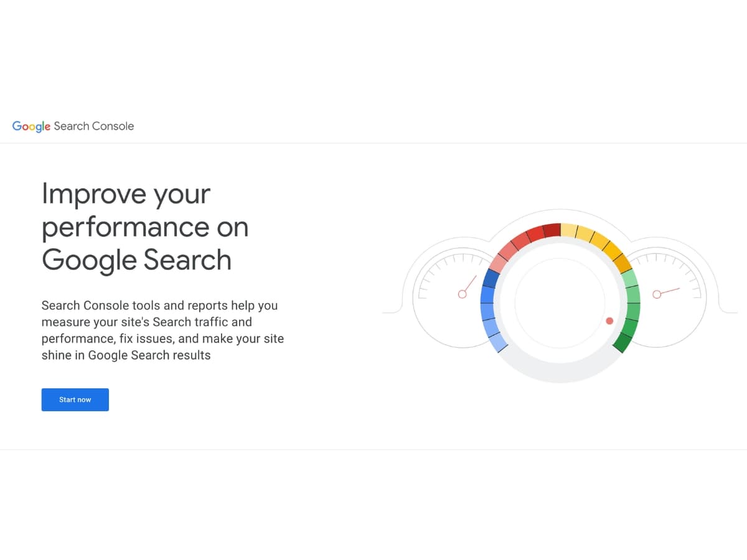Image resolution: width=747 pixels, height=560 pixels.
Task: Click the white center circle of the main dial
Action: (560, 303)
